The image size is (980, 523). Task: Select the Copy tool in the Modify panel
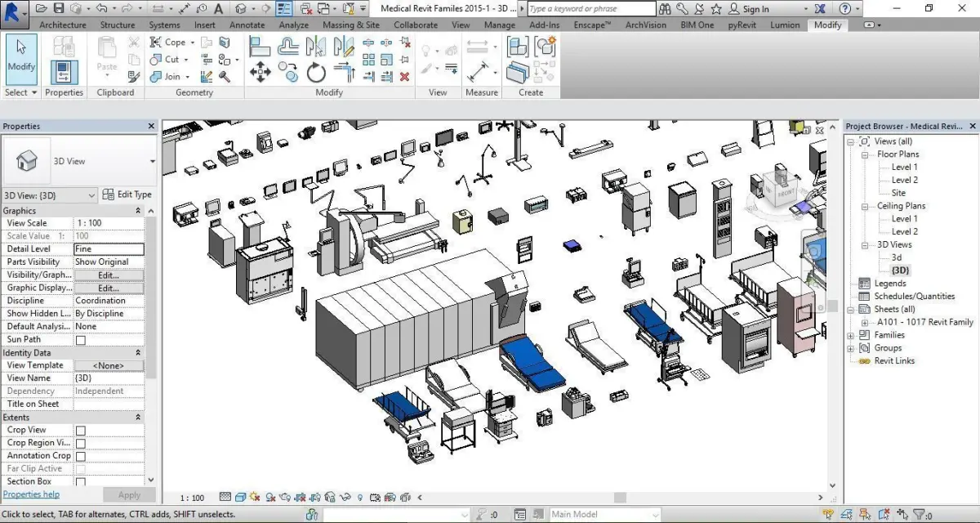click(x=288, y=72)
